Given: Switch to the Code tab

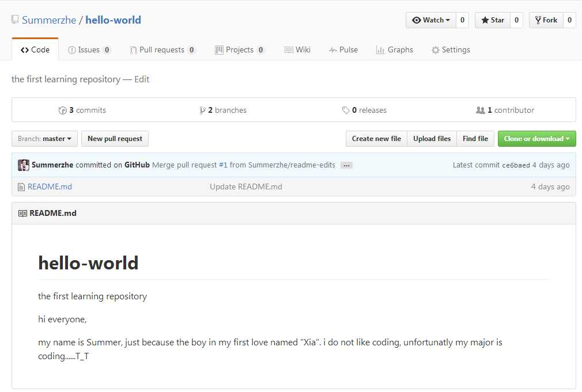Looking at the screenshot, I should click(35, 50).
